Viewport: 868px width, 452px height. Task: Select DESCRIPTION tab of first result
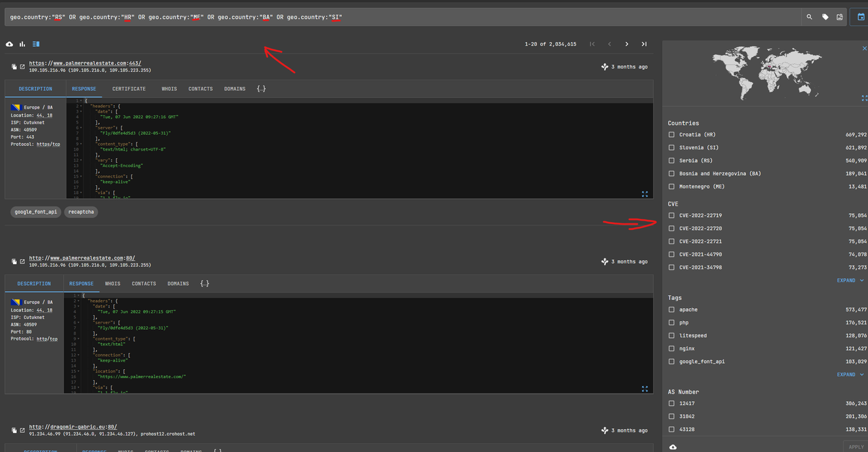point(35,89)
